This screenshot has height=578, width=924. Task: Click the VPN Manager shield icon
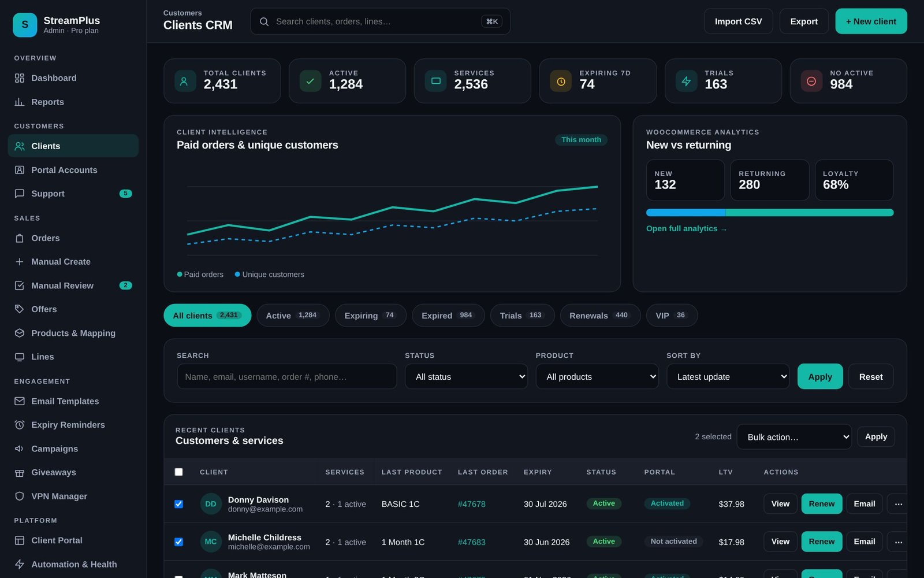click(20, 496)
